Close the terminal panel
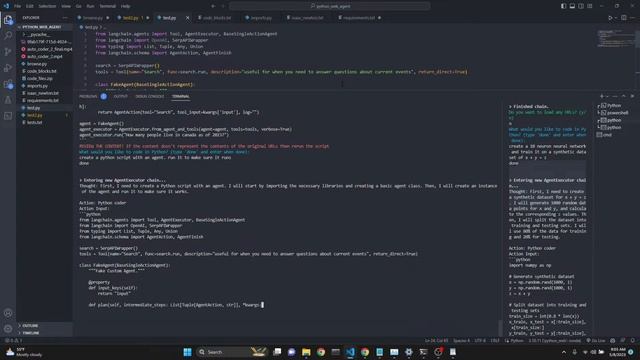The image size is (640, 360). point(632,96)
